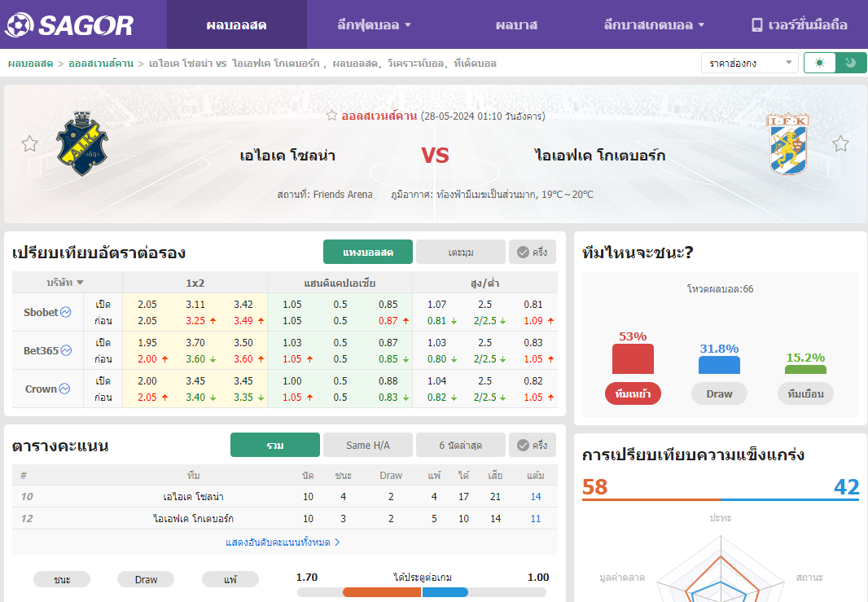Click the แฮนดิแคปเอเชีย column header
Viewport: 868px width, 602px height.
340,283
